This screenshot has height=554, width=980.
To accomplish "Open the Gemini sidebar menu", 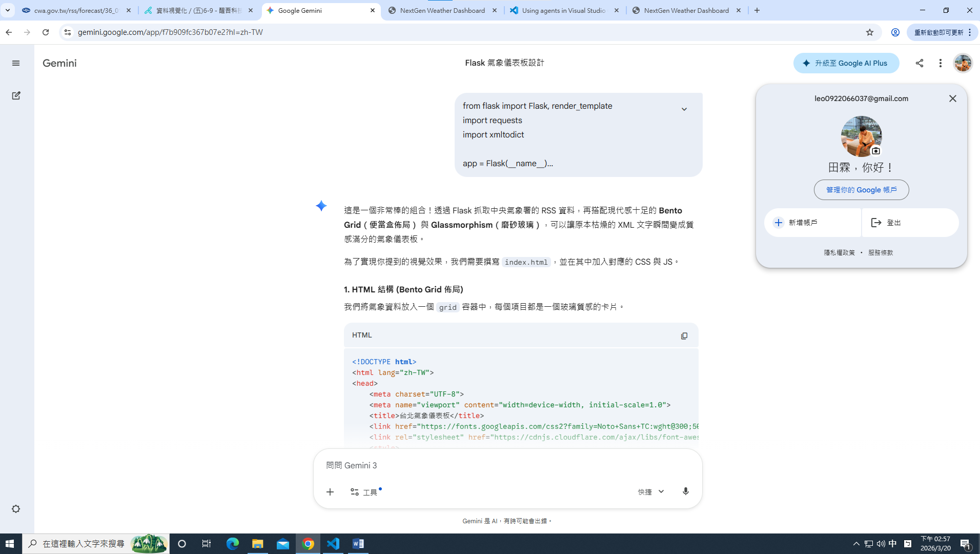I will click(16, 63).
